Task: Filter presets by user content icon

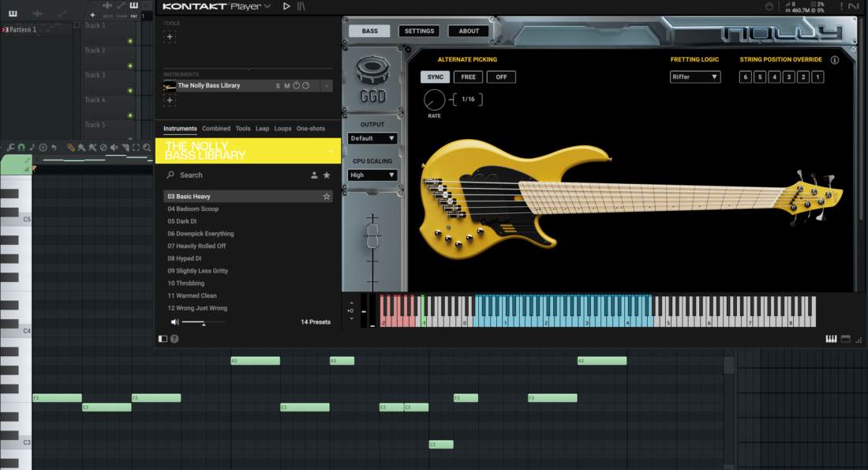Action: [314, 175]
